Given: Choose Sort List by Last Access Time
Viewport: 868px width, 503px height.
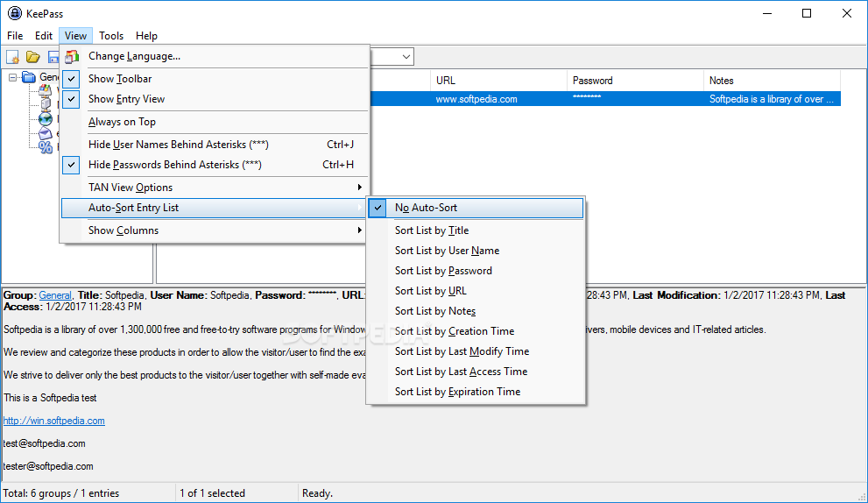Looking at the screenshot, I should [x=476, y=372].
